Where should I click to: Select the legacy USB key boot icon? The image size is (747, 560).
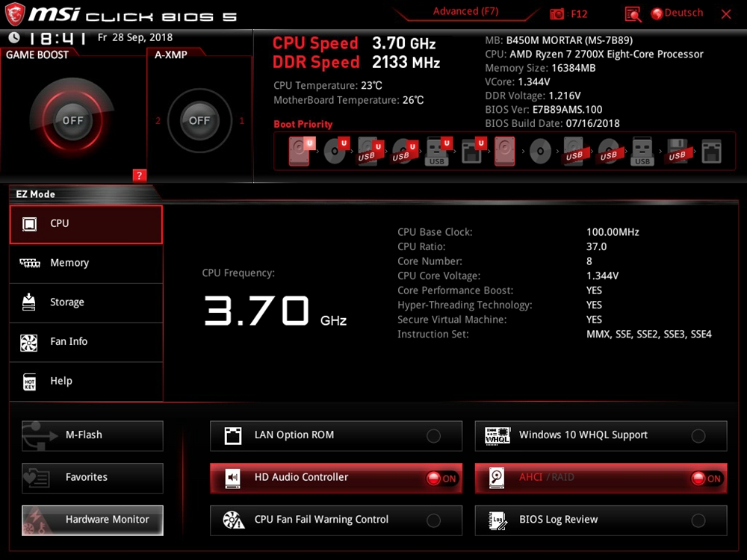tap(642, 151)
